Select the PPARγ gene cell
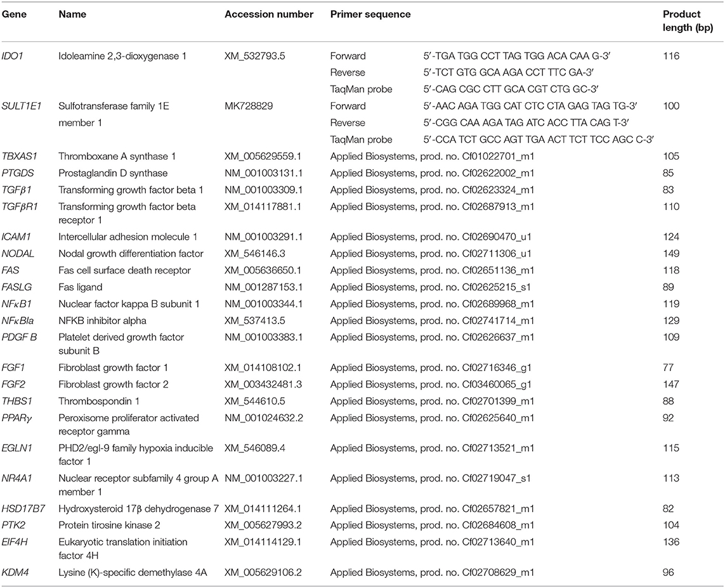This screenshot has width=725, height=588. pyautogui.click(x=16, y=418)
